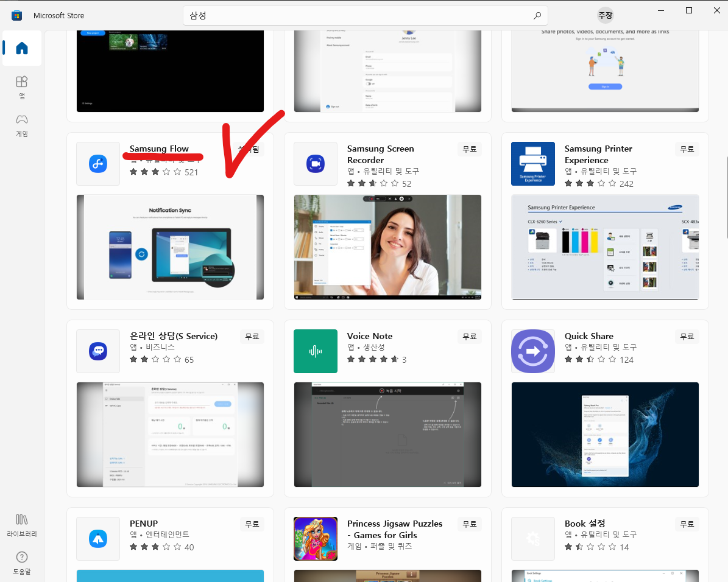Viewport: 728px width, 582px height.
Task: Click Samsung Flow rating count 521
Action: click(191, 172)
